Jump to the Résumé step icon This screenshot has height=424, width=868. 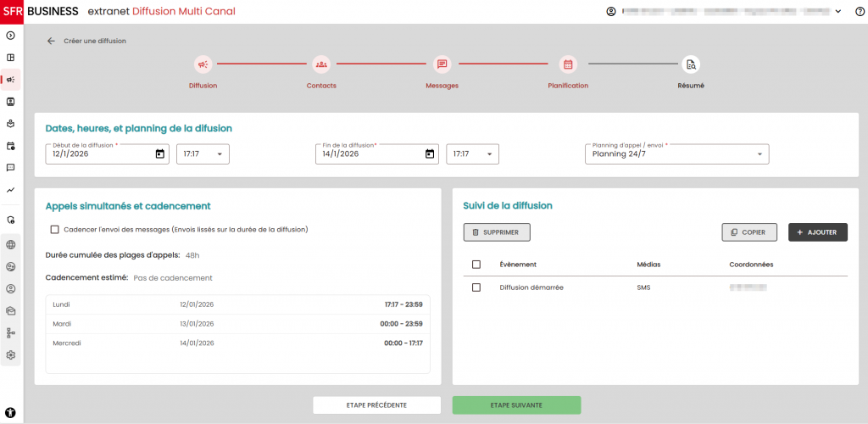[691, 64]
